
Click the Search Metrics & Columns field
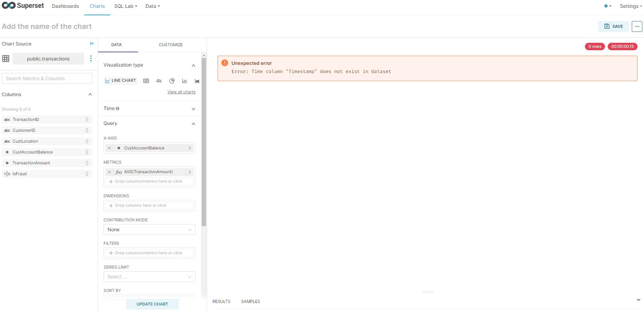pos(47,78)
